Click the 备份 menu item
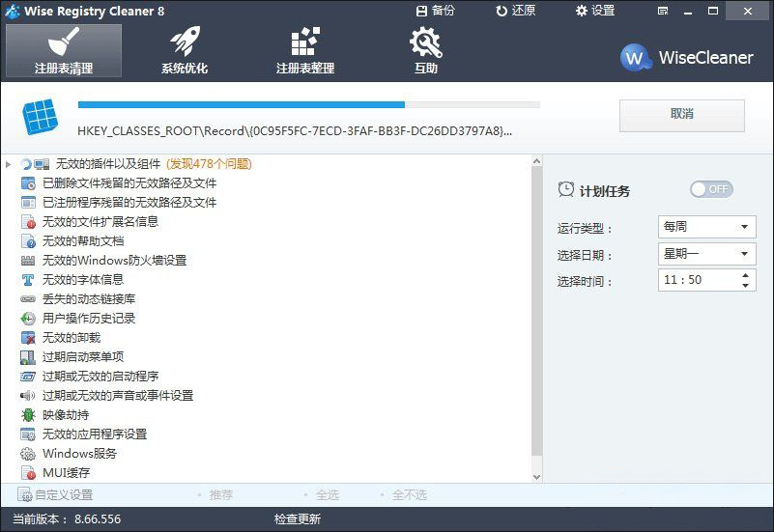The height and width of the screenshot is (532, 774). [x=435, y=11]
